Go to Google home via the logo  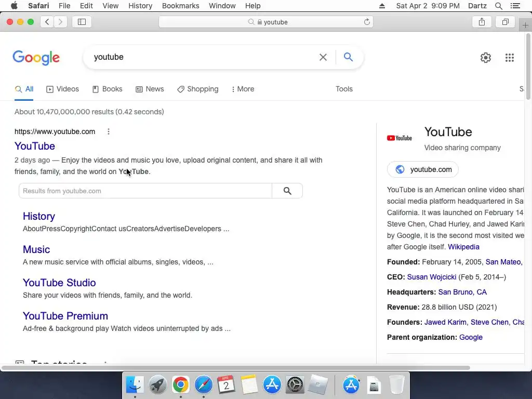(x=36, y=58)
